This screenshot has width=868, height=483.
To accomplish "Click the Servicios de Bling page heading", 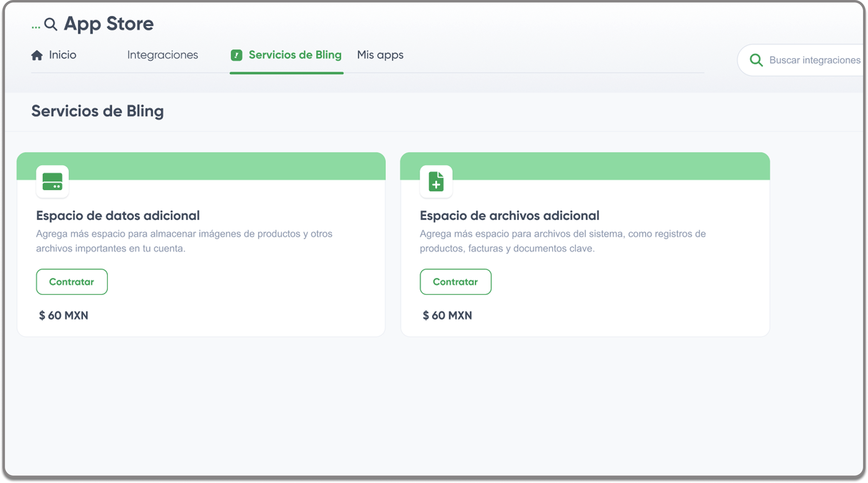I will [x=98, y=111].
